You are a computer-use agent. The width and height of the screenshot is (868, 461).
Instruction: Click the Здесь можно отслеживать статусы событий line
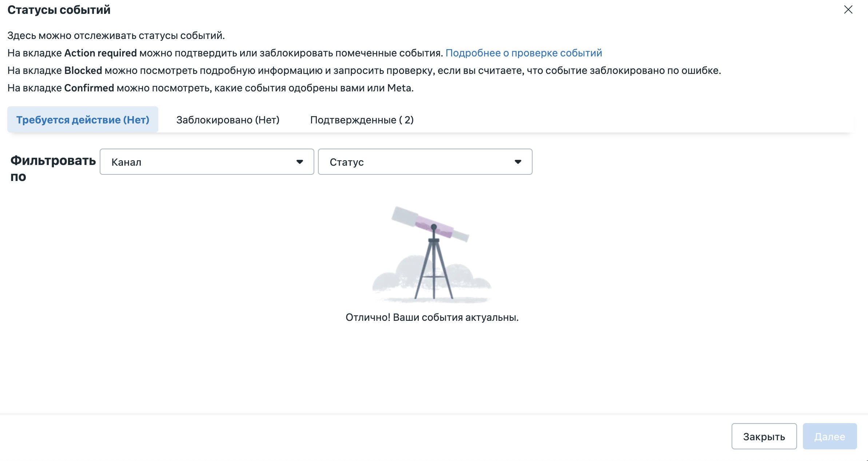[x=116, y=35]
